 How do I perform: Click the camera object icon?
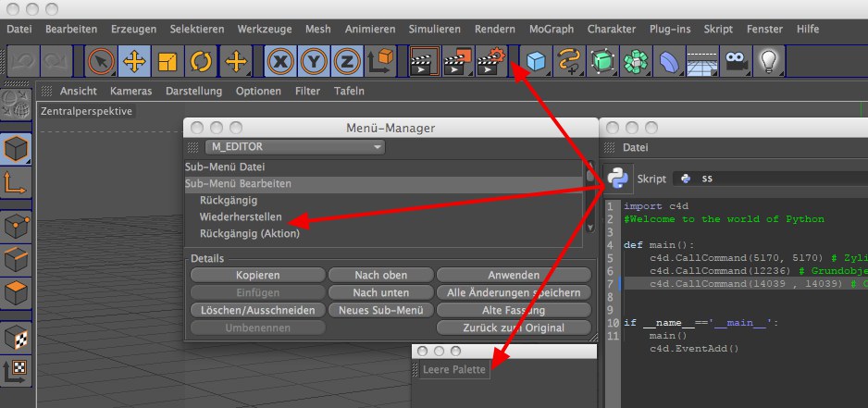coord(736,63)
